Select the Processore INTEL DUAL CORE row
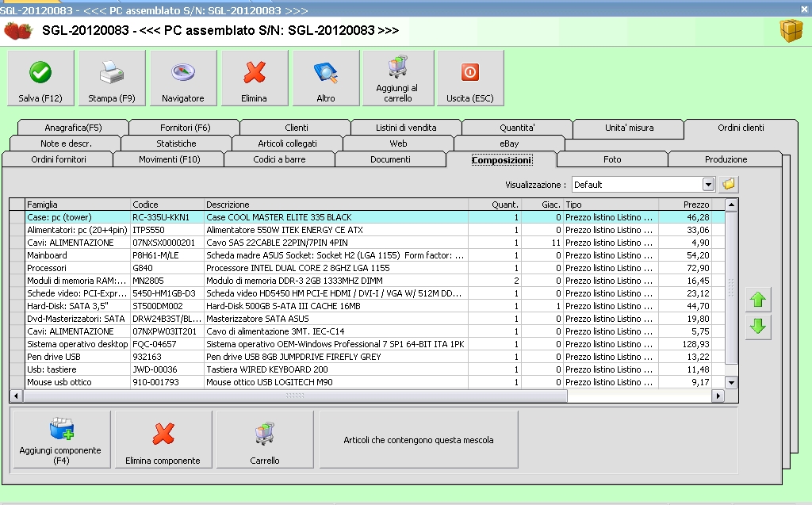Screen dimensions: 812x505 pyautogui.click(x=368, y=268)
